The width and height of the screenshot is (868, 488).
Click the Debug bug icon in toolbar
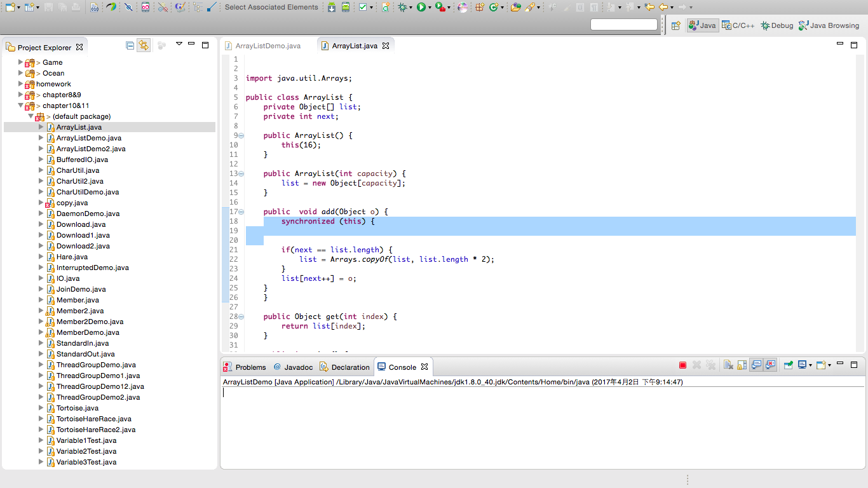tap(402, 7)
